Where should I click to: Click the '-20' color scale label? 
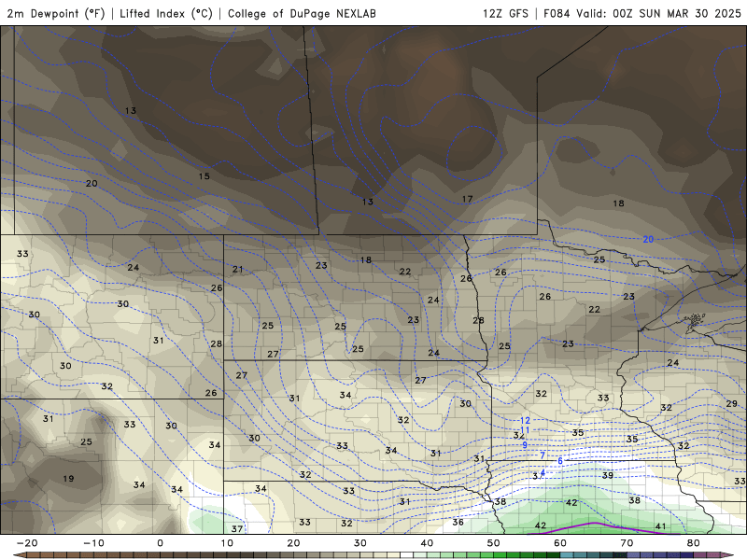(27, 543)
